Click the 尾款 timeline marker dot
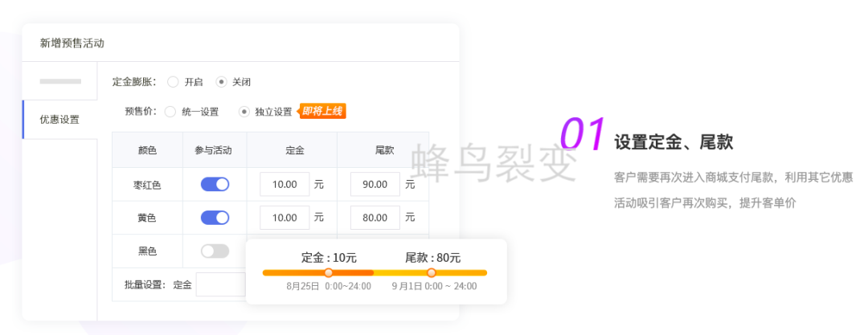 pos(432,273)
